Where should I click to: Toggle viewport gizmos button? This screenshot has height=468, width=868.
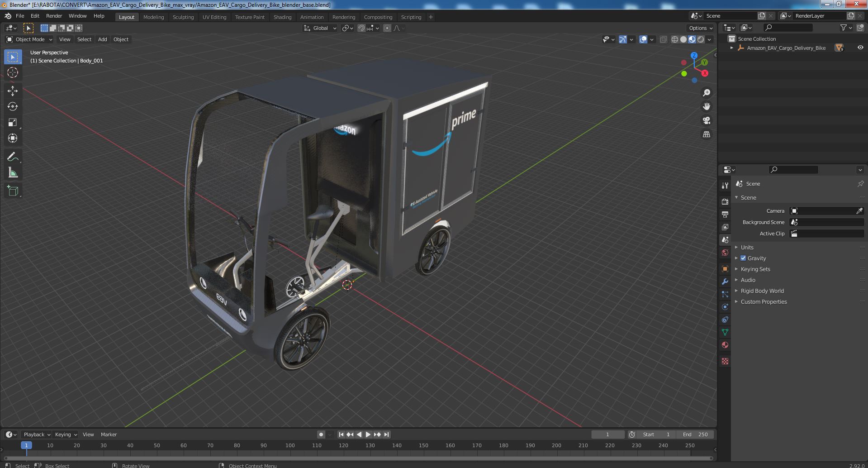pyautogui.click(x=623, y=39)
